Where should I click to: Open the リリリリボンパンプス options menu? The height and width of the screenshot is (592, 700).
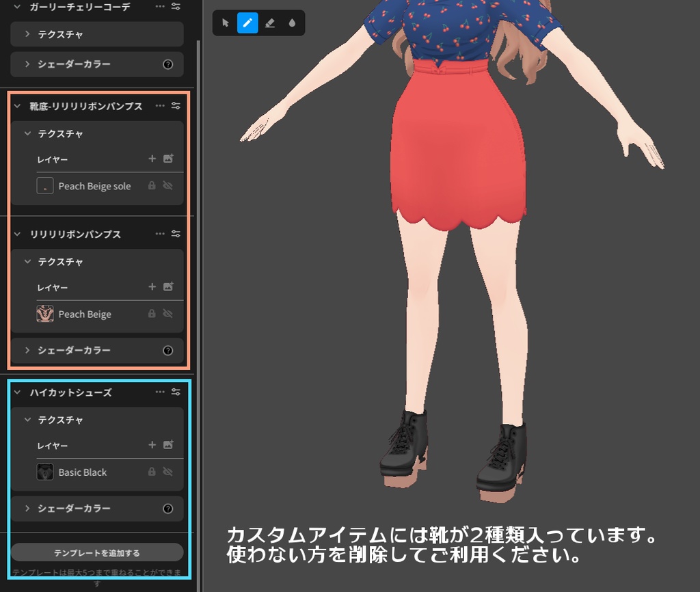pyautogui.click(x=159, y=233)
